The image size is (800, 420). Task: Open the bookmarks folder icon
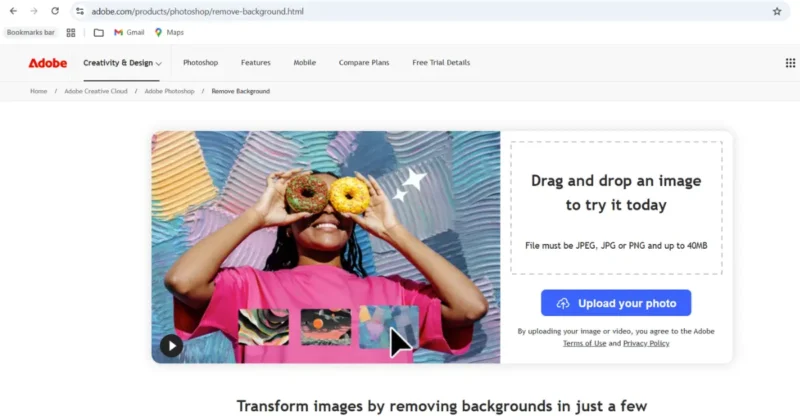98,33
